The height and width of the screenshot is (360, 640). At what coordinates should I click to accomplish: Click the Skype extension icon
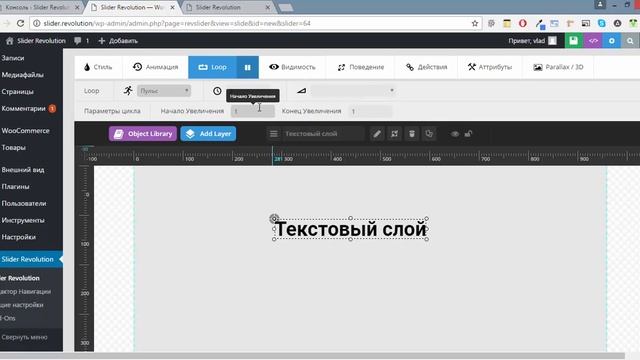[x=602, y=23]
